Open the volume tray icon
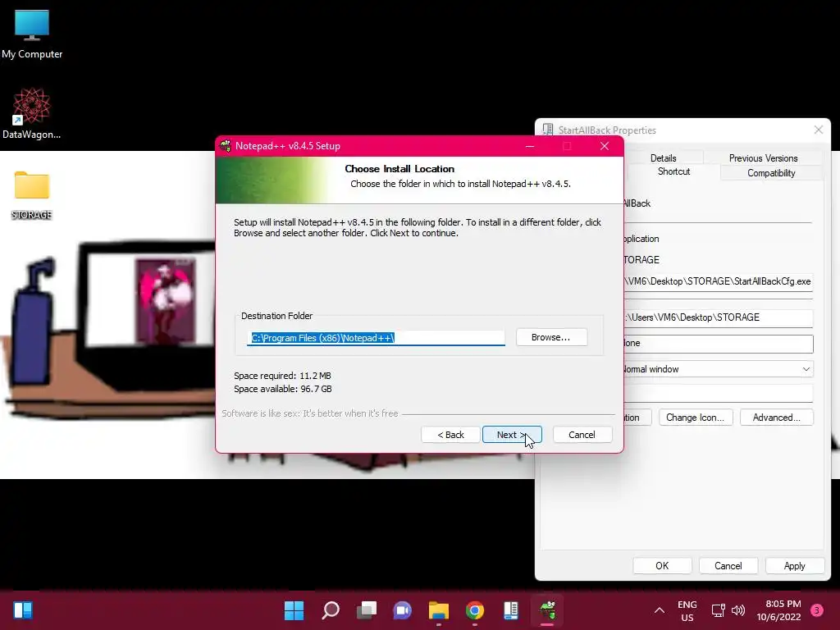 (x=738, y=610)
